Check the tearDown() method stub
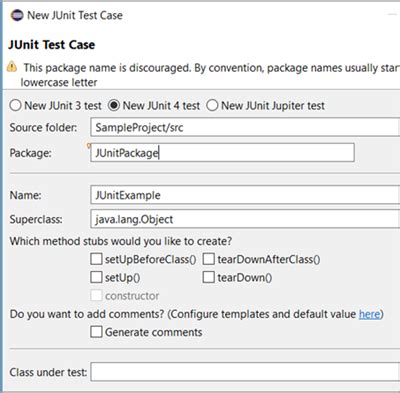400x393 pixels. tap(209, 277)
